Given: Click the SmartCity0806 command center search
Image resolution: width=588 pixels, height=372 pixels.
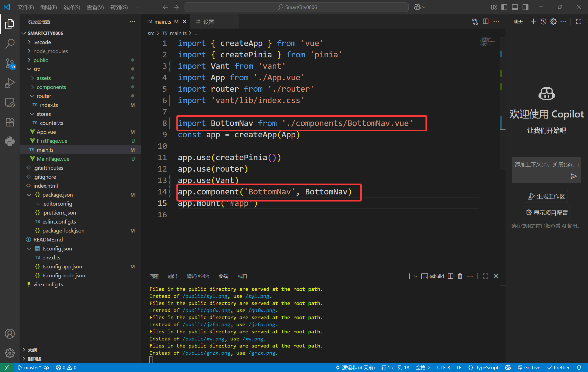Looking at the screenshot, I should [296, 7].
